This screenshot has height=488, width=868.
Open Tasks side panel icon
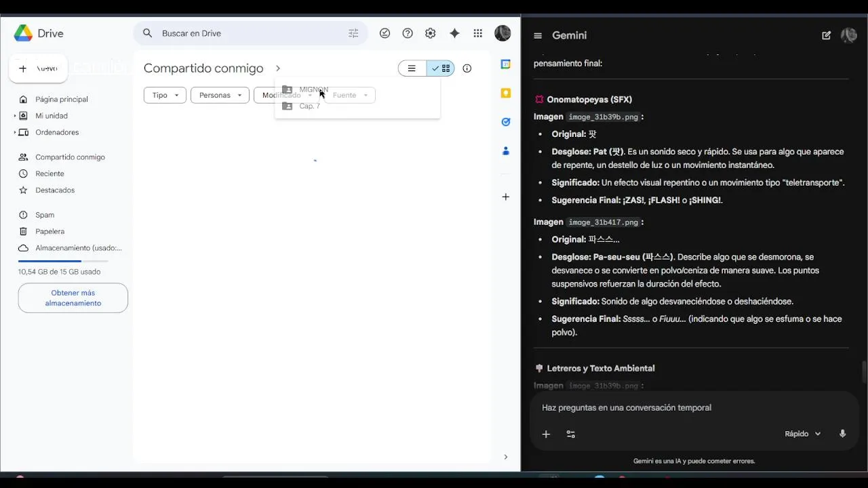505,122
